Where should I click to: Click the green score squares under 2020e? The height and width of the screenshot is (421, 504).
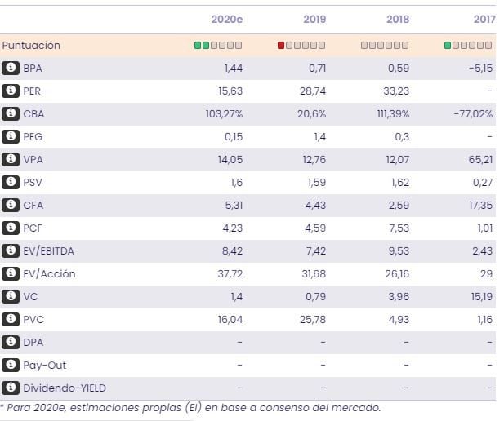(x=202, y=46)
